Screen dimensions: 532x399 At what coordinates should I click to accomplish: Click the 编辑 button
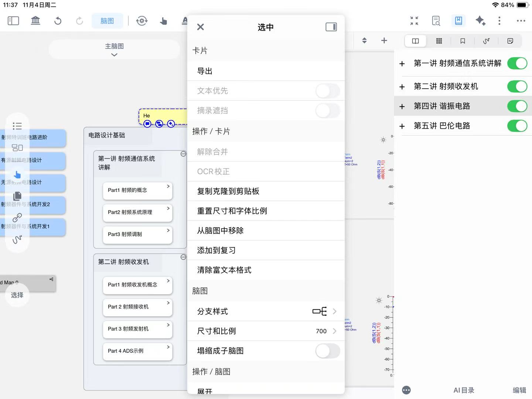click(519, 390)
